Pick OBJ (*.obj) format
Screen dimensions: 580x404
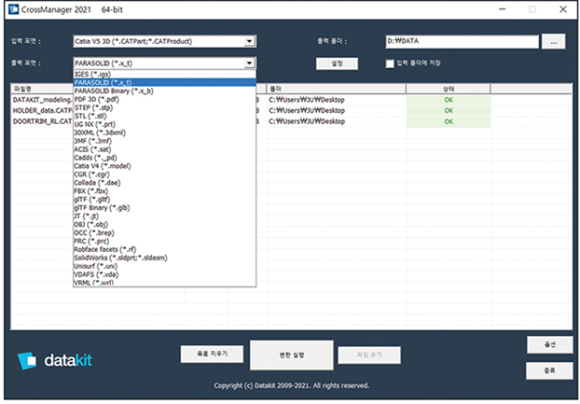pyautogui.click(x=165, y=224)
